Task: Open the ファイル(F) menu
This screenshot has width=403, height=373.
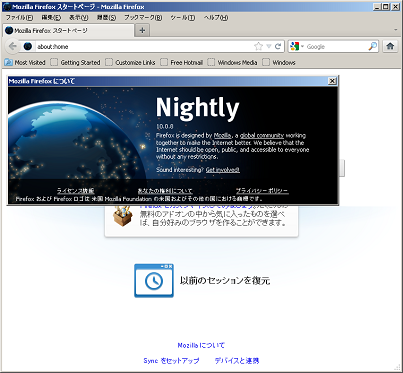Action: pos(19,18)
